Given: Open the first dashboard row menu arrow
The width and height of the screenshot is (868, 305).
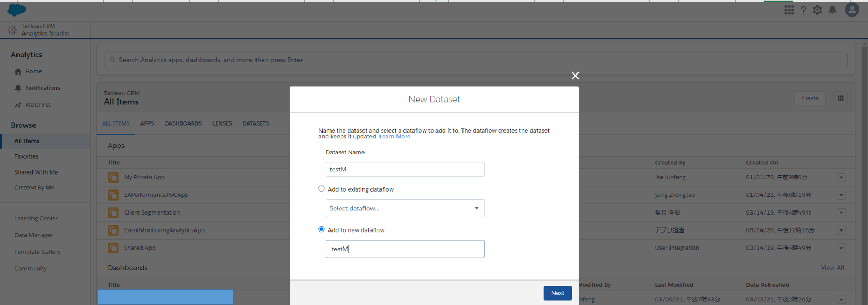Looking at the screenshot, I should (x=841, y=299).
